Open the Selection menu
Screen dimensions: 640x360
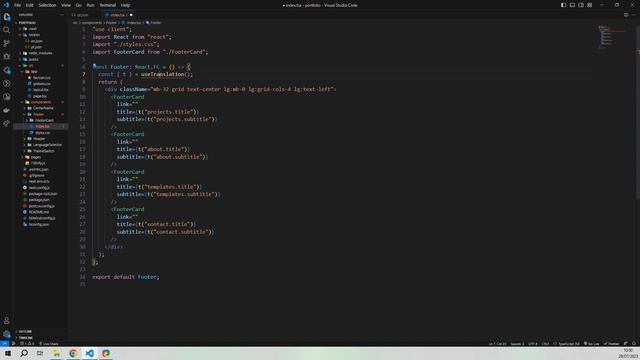pos(47,5)
